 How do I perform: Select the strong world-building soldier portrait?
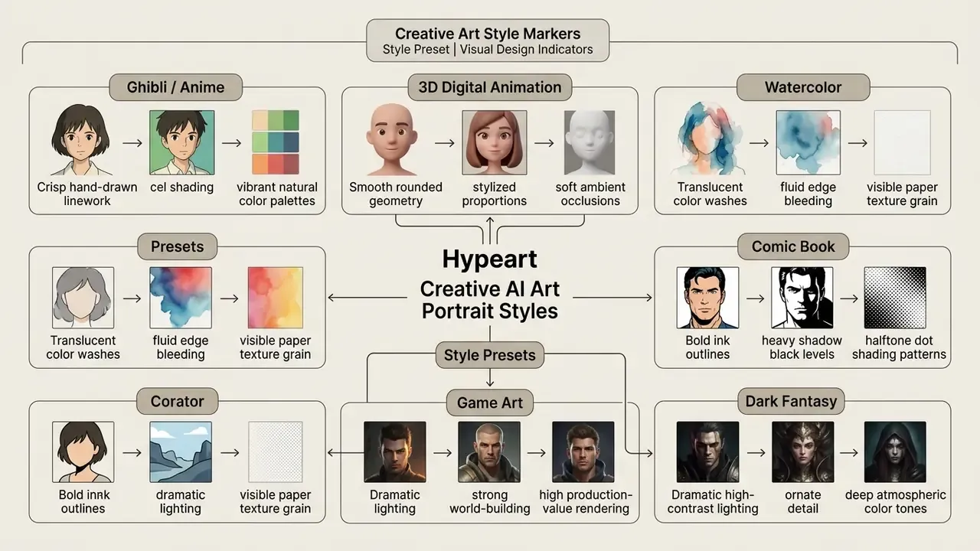point(489,452)
